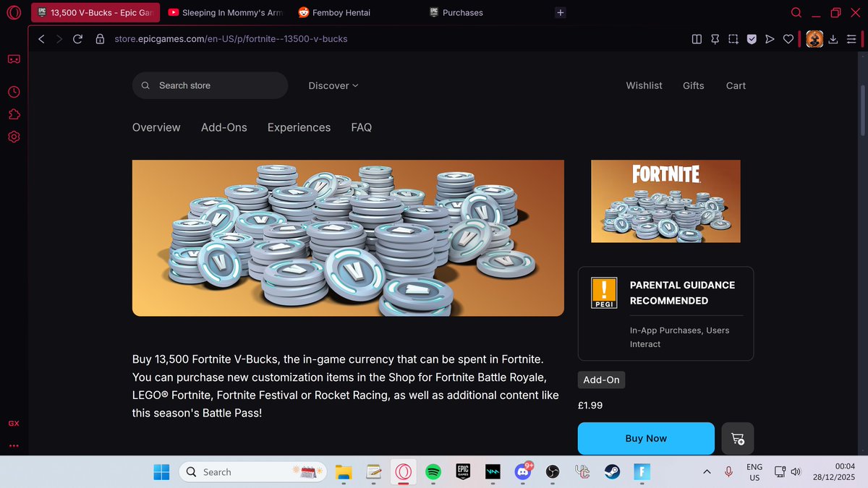This screenshot has height=488, width=868.
Task: Open Extensions cube icon in sidebar
Action: (x=14, y=114)
